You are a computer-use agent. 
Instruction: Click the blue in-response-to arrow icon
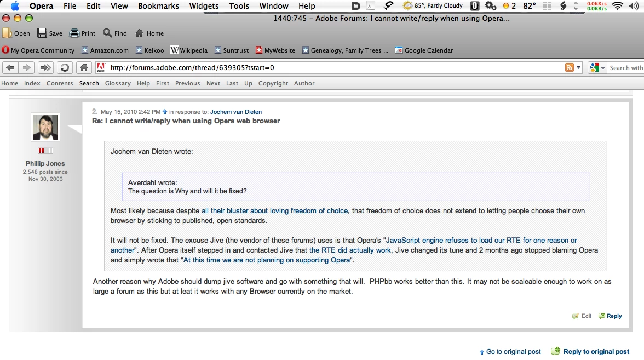point(165,112)
